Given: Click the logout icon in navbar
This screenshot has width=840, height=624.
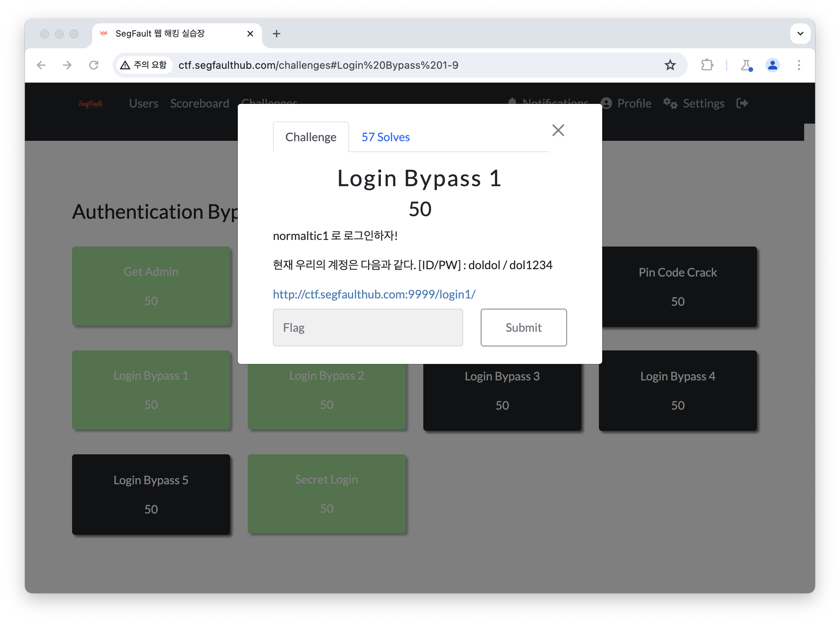Looking at the screenshot, I should tap(742, 103).
